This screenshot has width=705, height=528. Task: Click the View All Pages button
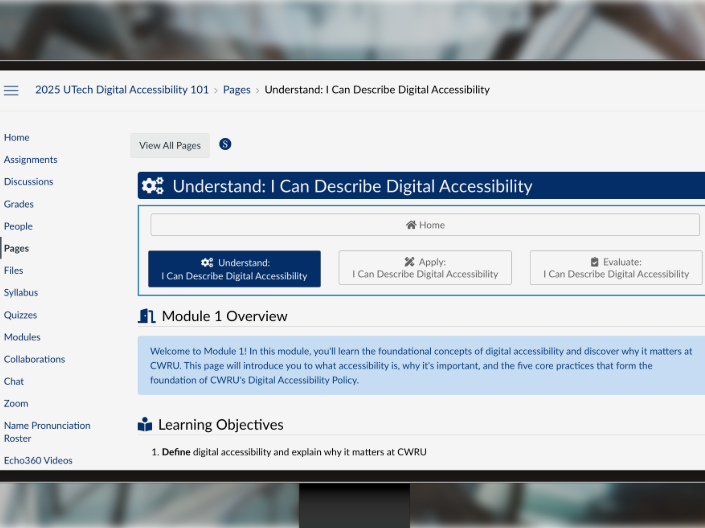170,145
